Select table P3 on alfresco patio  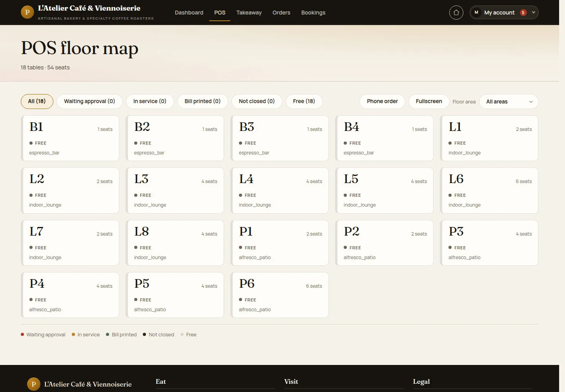(x=489, y=243)
